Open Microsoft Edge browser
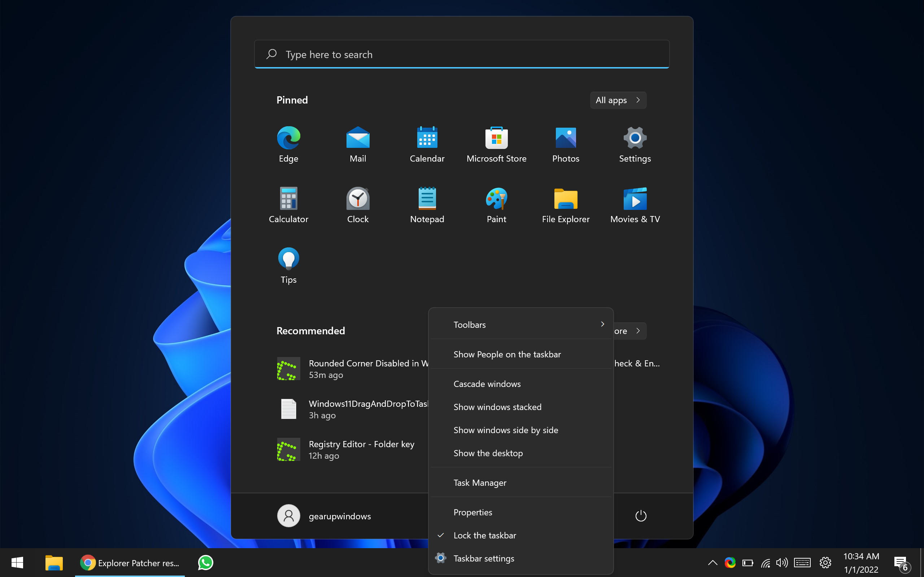This screenshot has width=924, height=577. [x=288, y=138]
